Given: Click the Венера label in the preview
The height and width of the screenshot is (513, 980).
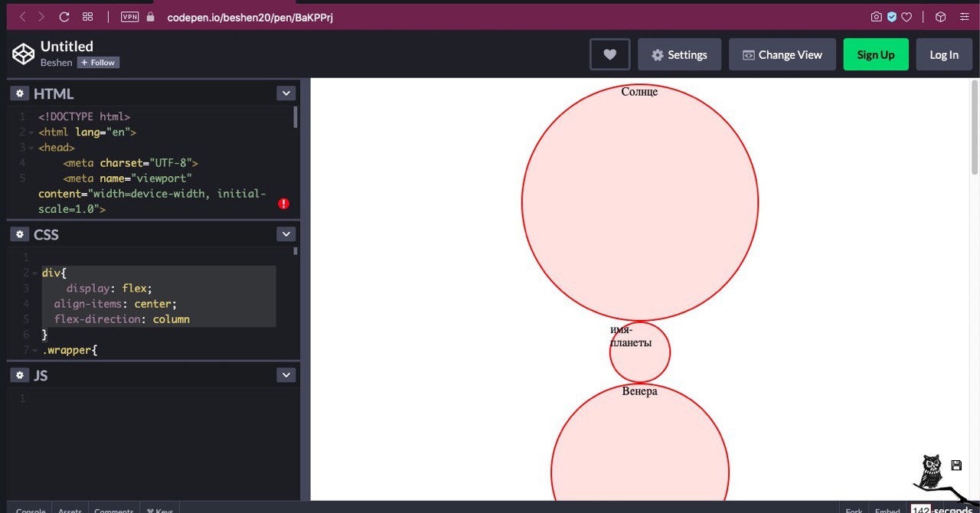Looking at the screenshot, I should 639,391.
